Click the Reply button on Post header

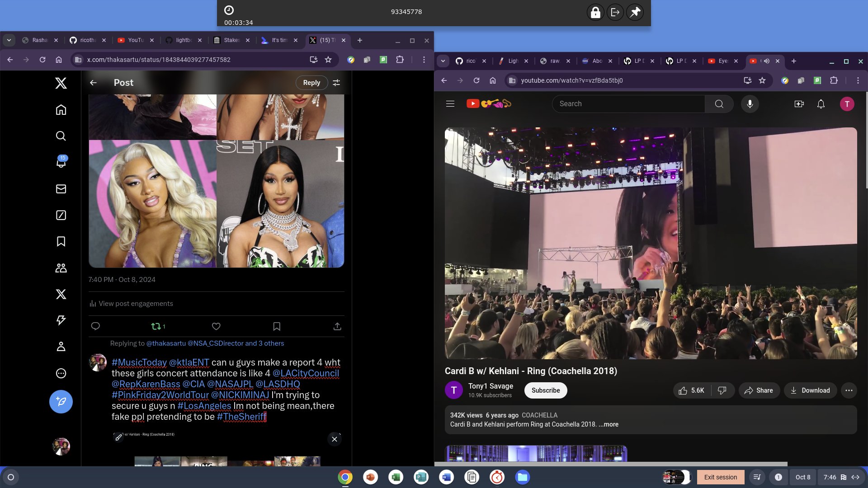pyautogui.click(x=311, y=83)
